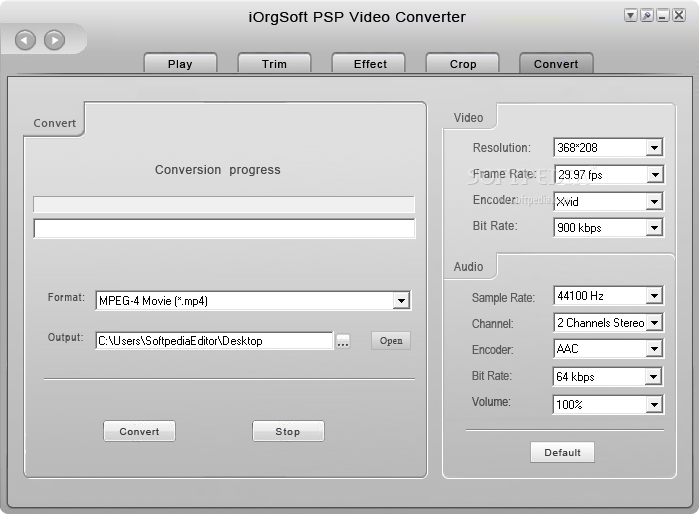The height and width of the screenshot is (514, 699).
Task: Go to the Crop tab
Action: pos(463,64)
